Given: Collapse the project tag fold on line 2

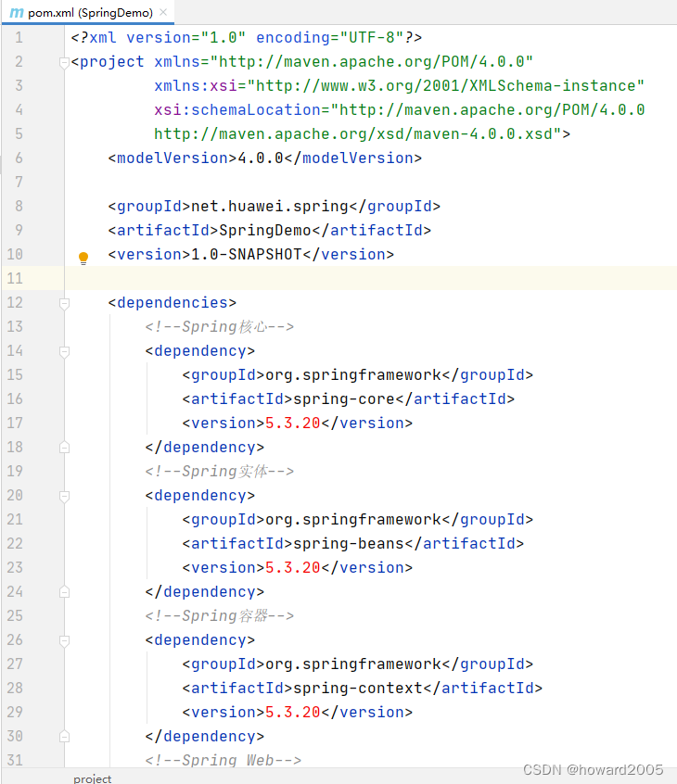Looking at the screenshot, I should point(64,63).
